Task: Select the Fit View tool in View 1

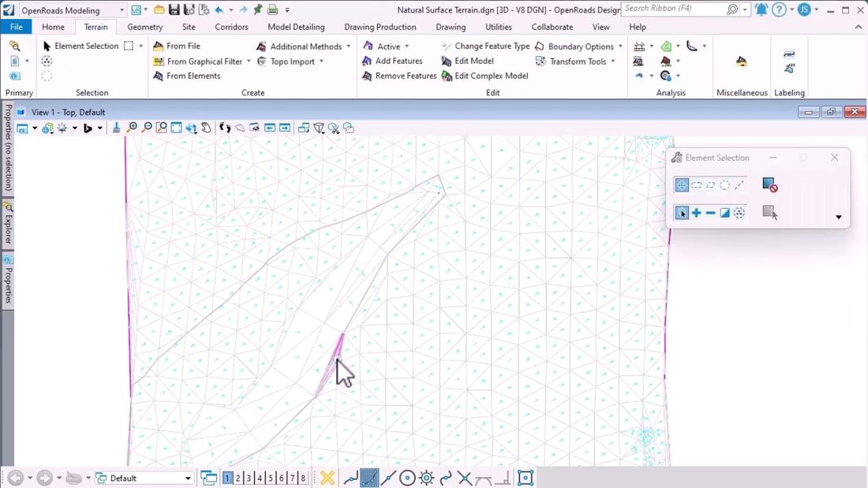Action: coord(175,128)
